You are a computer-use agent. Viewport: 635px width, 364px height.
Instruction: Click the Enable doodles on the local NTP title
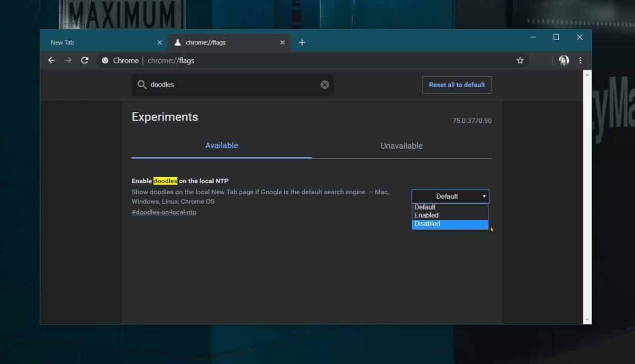tap(180, 181)
